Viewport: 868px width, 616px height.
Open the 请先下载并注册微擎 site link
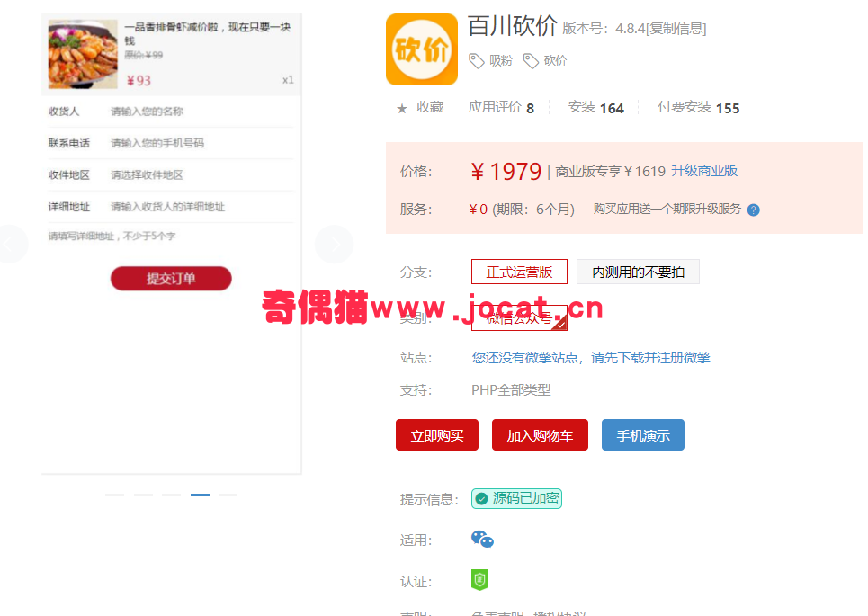(650, 358)
